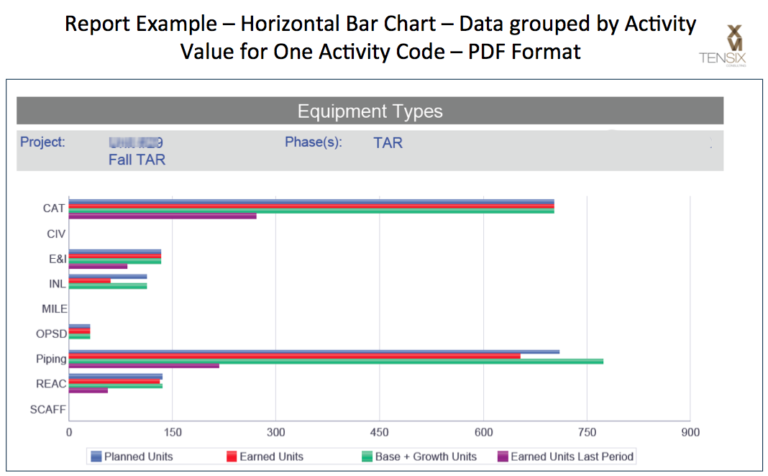Click the purple Earned Units Last Period swatch

tap(503, 456)
